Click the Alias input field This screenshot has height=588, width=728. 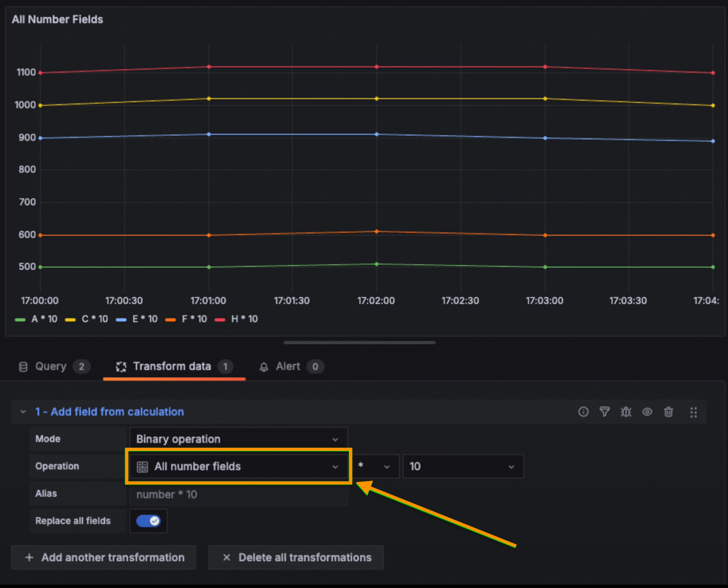[239, 494]
